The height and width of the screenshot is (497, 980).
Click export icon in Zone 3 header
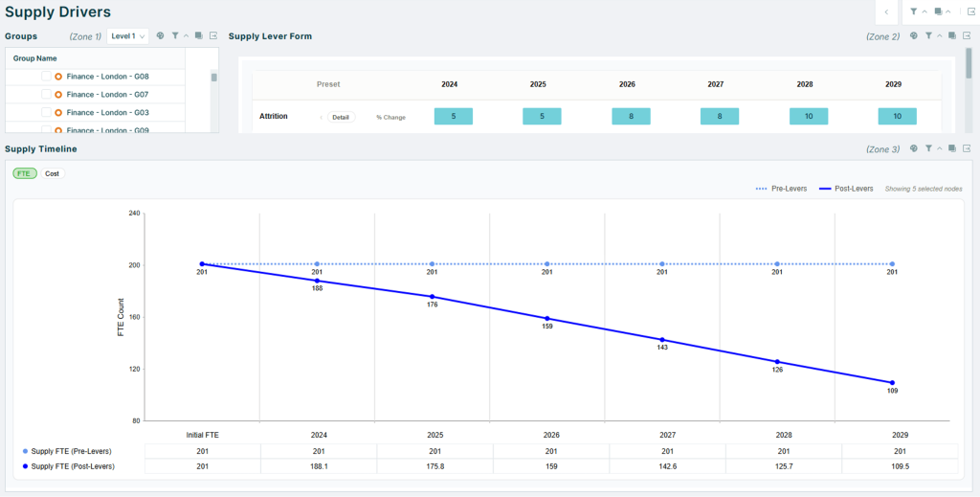click(967, 148)
